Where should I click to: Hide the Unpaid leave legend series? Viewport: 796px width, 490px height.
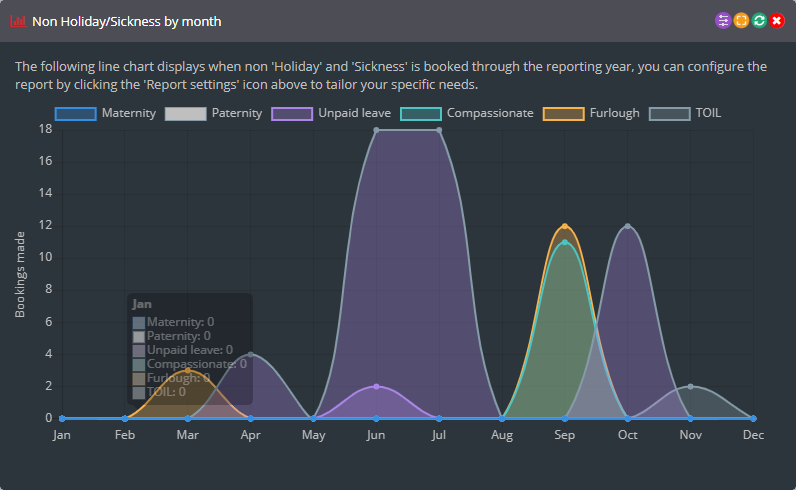point(331,113)
